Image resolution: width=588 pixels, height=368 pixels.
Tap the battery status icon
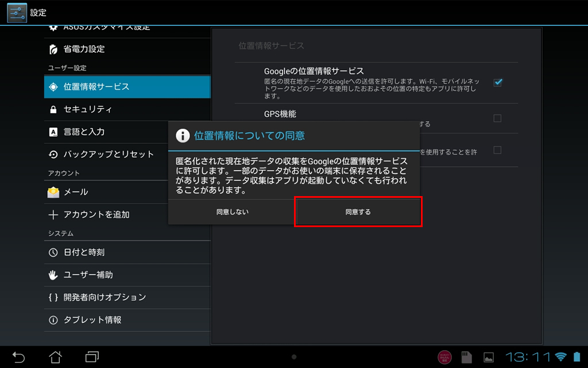click(x=576, y=357)
